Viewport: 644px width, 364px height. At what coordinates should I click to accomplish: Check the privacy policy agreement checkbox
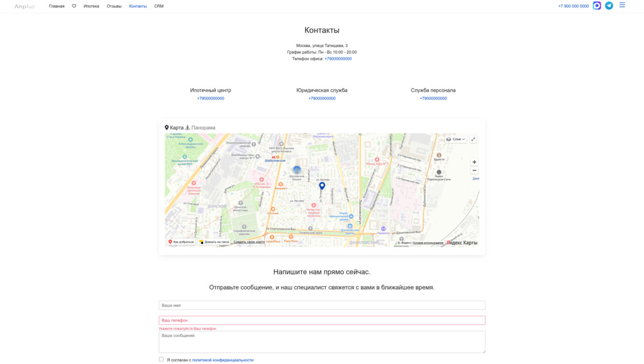click(x=161, y=360)
